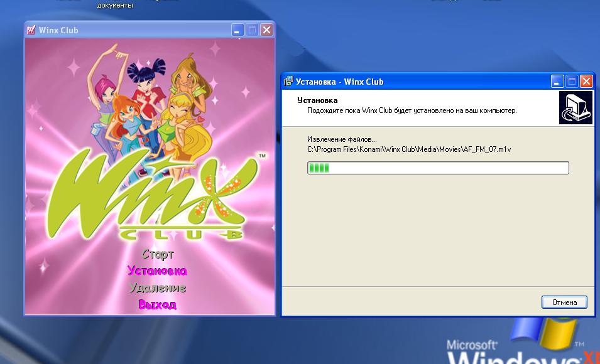Click the installer icon in Установка title bar

[288, 82]
